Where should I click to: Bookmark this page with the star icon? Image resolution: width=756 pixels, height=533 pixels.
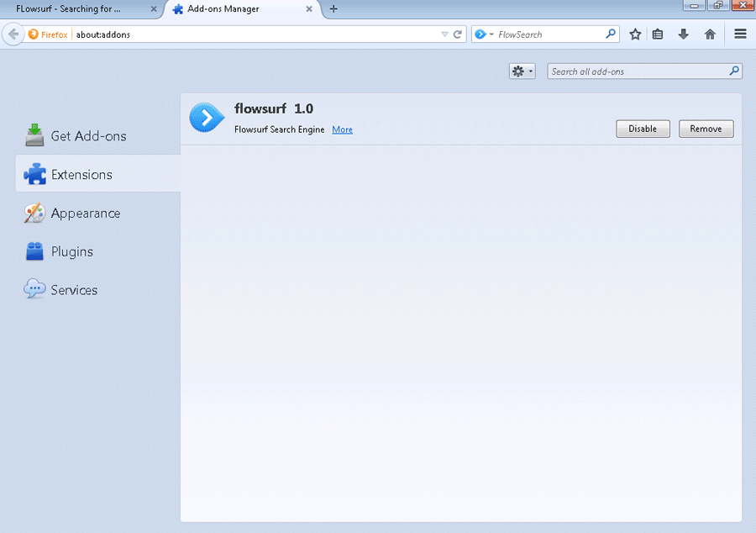pos(635,34)
